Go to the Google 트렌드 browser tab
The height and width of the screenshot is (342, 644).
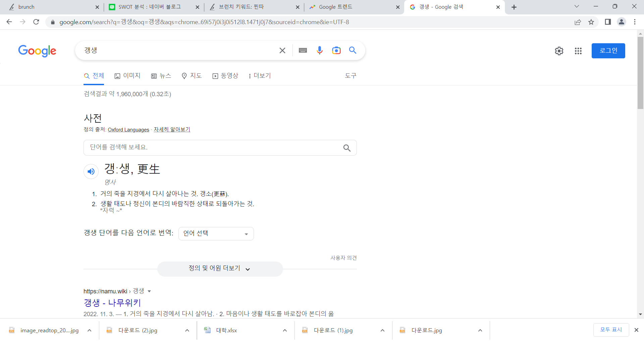pyautogui.click(x=335, y=7)
